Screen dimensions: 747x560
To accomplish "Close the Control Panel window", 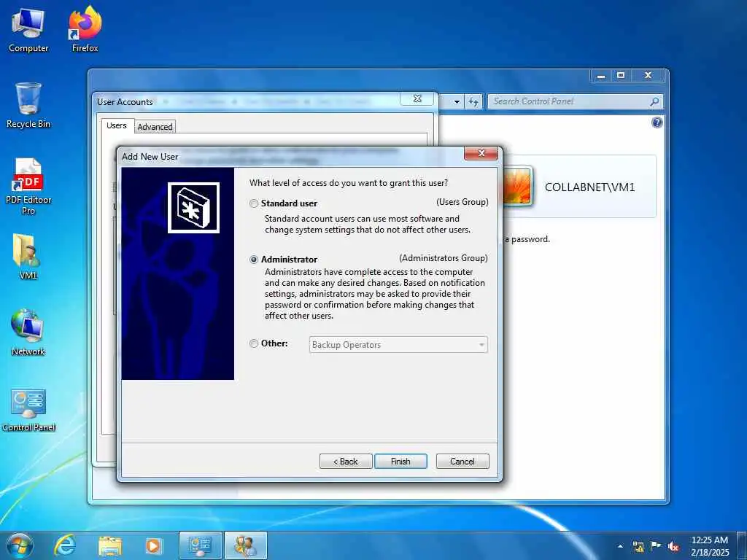I will point(648,76).
